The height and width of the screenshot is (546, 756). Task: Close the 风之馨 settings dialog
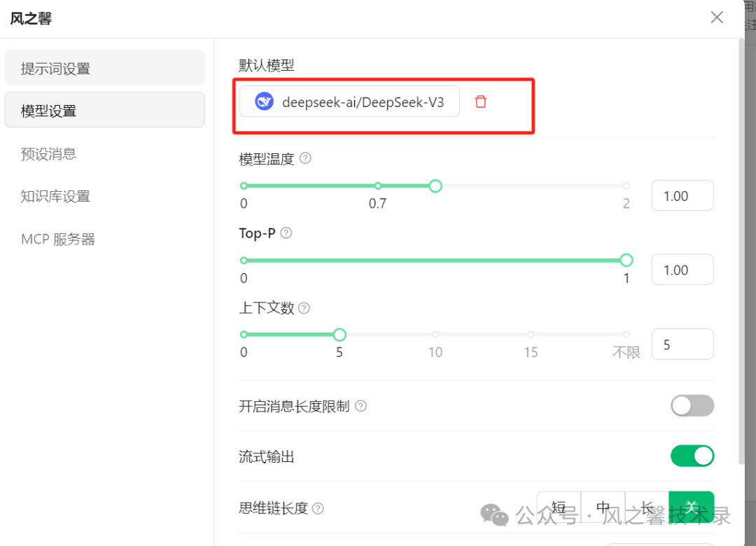(717, 17)
